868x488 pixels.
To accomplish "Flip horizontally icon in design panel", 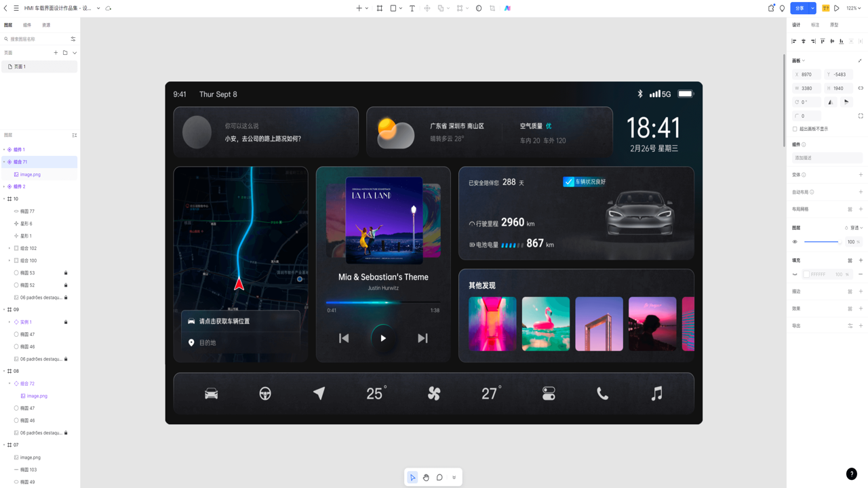I will (x=831, y=102).
